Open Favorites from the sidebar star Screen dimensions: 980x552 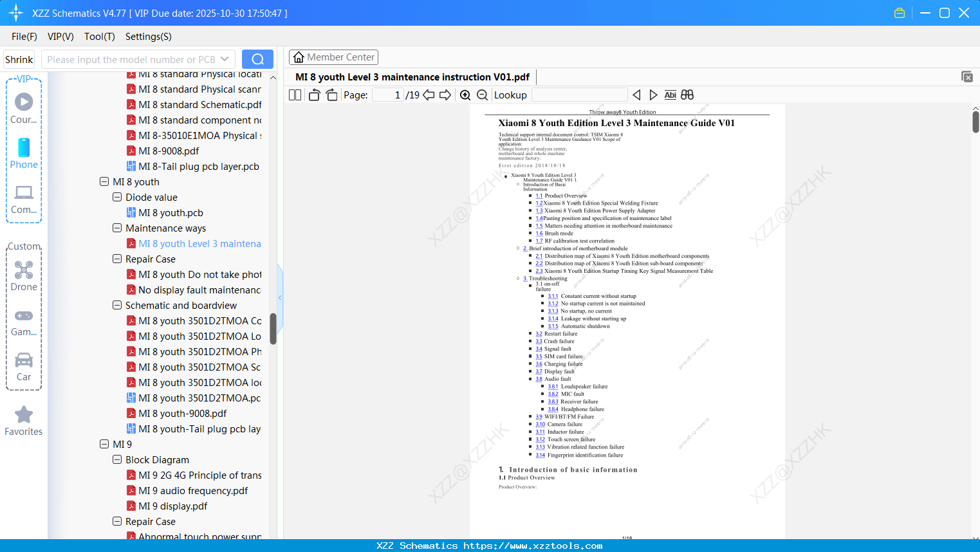coord(24,421)
